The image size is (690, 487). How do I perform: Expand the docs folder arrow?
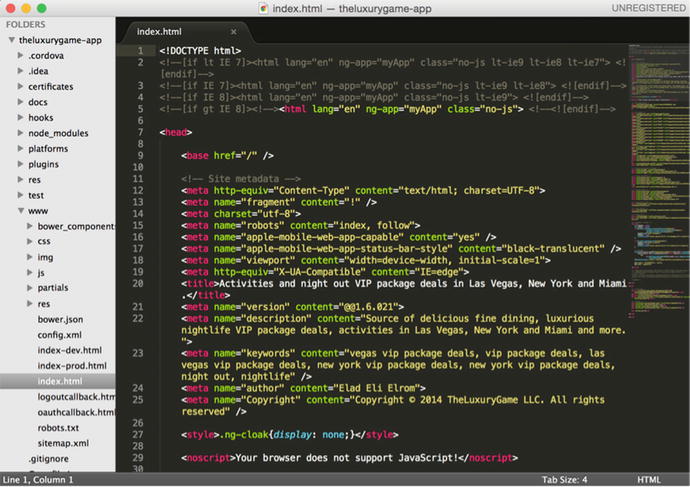point(20,102)
